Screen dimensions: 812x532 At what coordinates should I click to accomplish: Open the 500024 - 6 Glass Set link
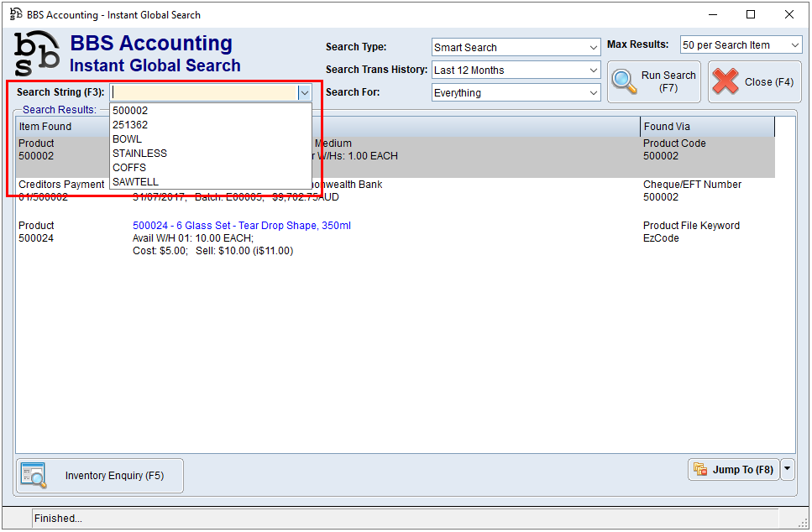(x=242, y=226)
